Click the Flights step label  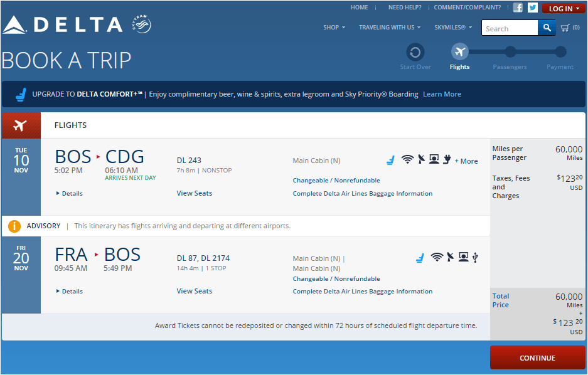[460, 67]
